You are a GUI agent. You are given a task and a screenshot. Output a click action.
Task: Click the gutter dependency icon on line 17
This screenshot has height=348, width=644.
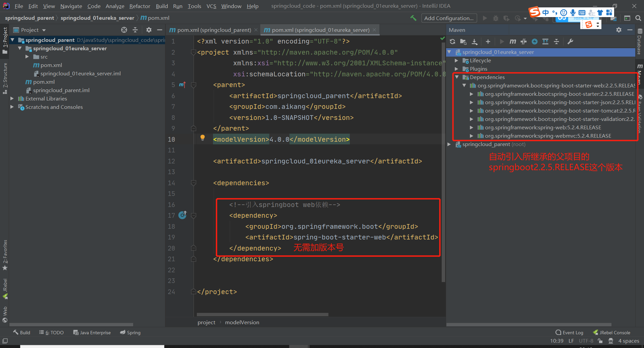(183, 215)
